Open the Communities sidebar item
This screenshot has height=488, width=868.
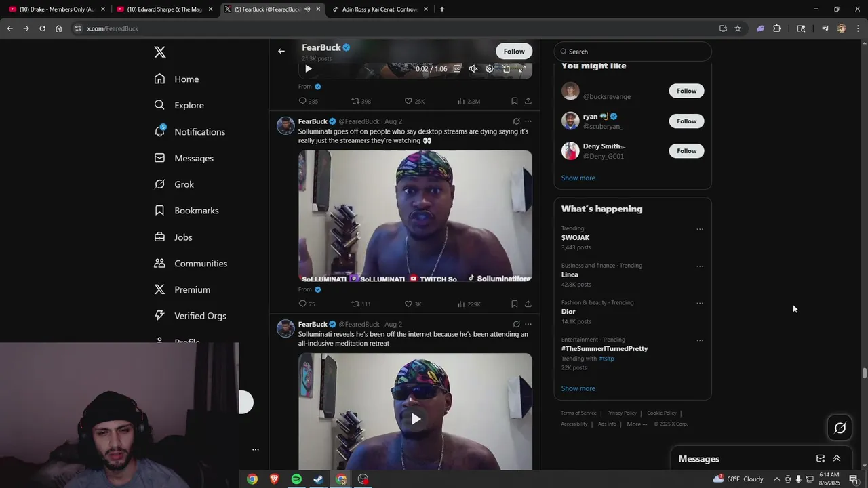pos(191,263)
